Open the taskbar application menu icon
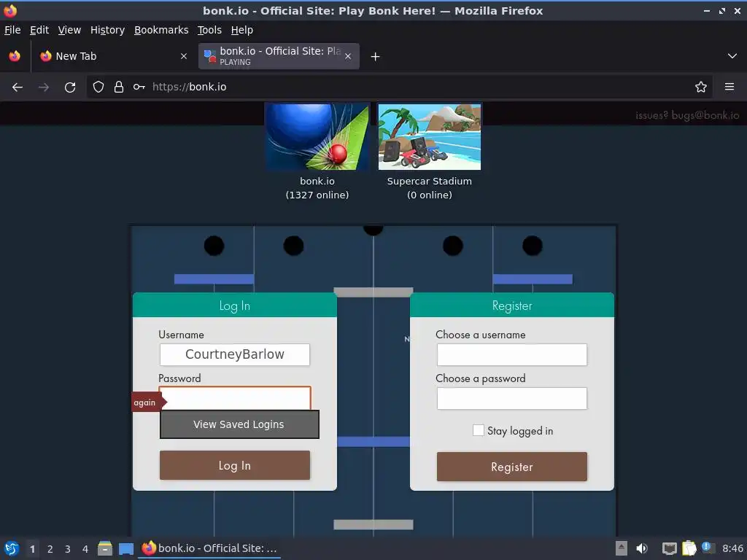The height and width of the screenshot is (560, 747). click(x=12, y=548)
